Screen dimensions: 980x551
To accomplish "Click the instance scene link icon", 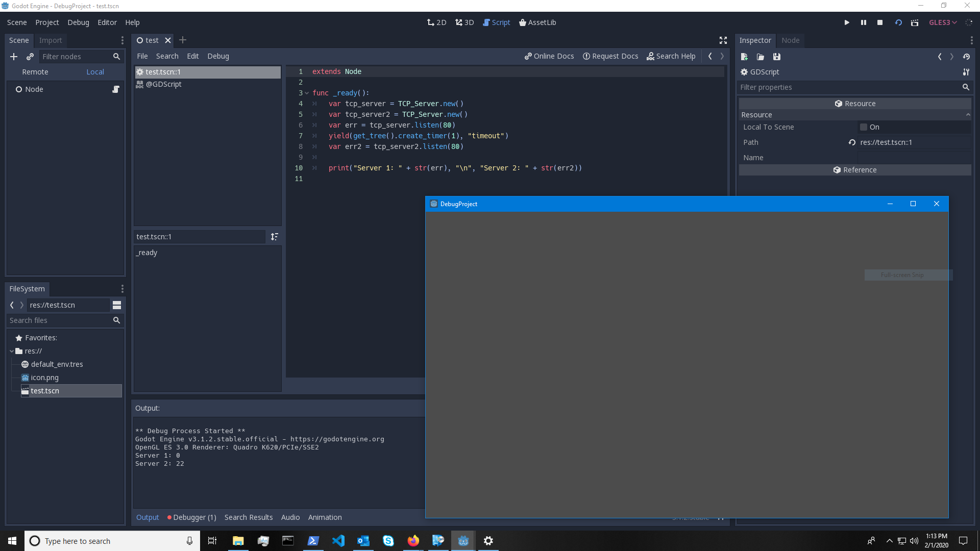I will pos(30,57).
